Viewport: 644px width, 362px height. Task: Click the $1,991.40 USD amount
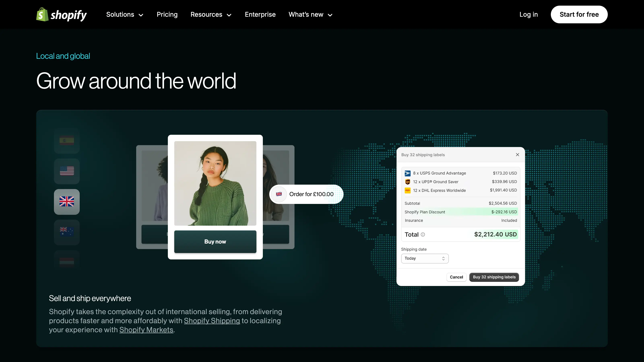503,190
